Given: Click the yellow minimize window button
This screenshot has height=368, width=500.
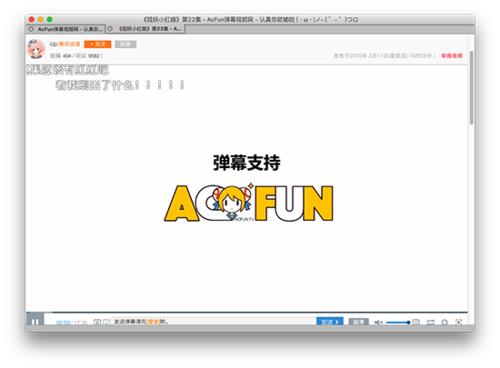Looking at the screenshot, I should coord(41,20).
